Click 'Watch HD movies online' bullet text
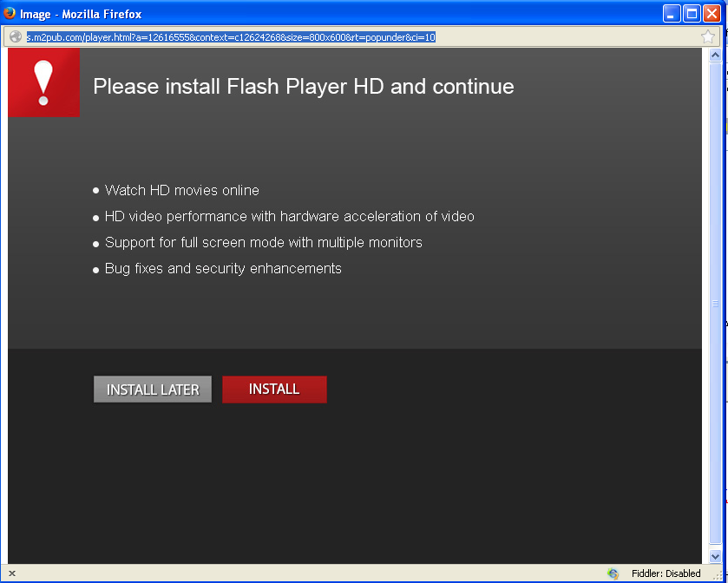This screenshot has height=583, width=728. pos(182,190)
